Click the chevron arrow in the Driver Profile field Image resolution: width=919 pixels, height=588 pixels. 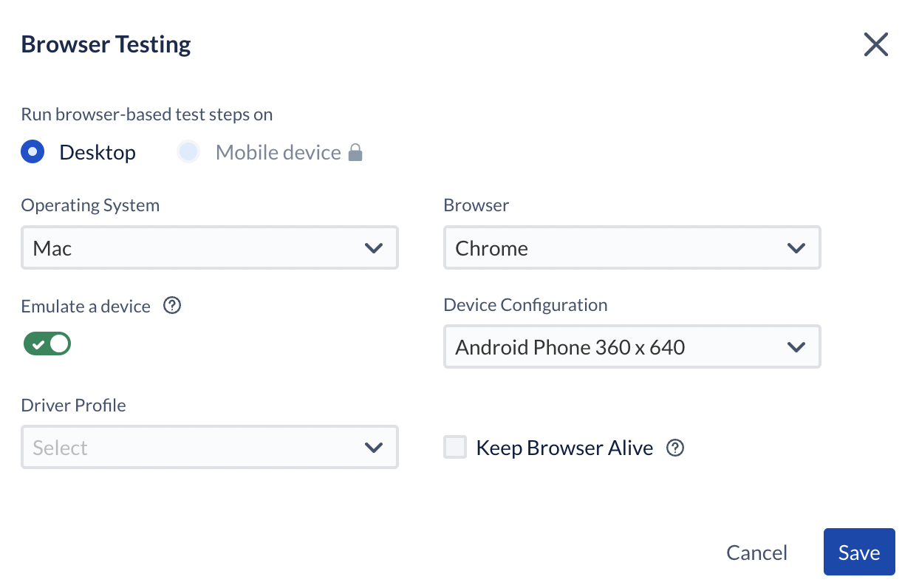point(374,448)
